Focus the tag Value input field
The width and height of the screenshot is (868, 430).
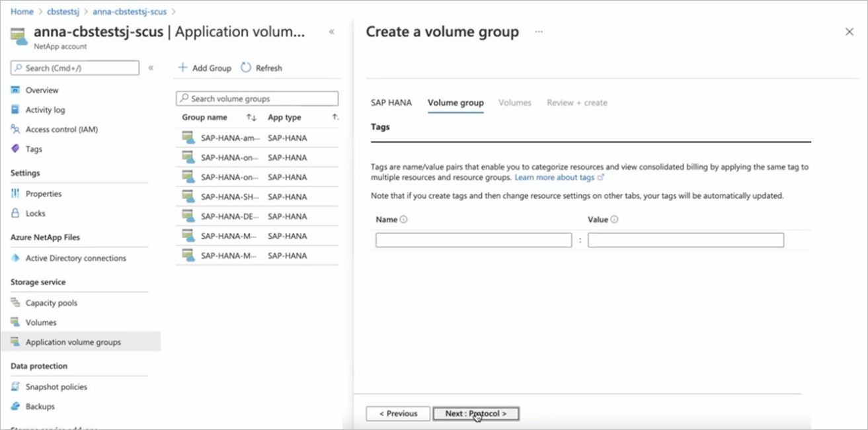pos(686,240)
